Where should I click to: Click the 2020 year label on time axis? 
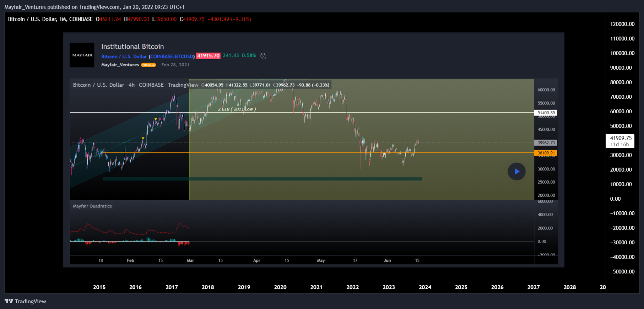coord(280,287)
